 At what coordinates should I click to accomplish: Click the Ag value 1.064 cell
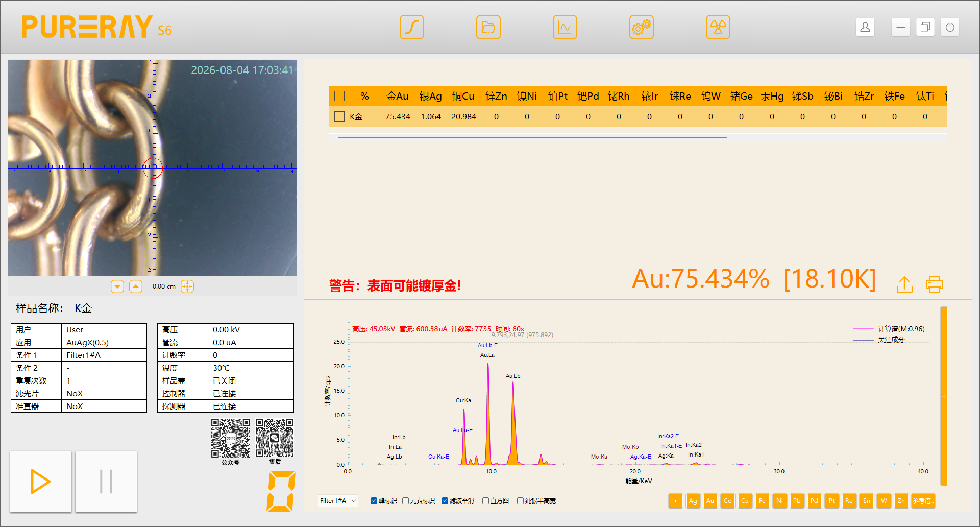[431, 116]
